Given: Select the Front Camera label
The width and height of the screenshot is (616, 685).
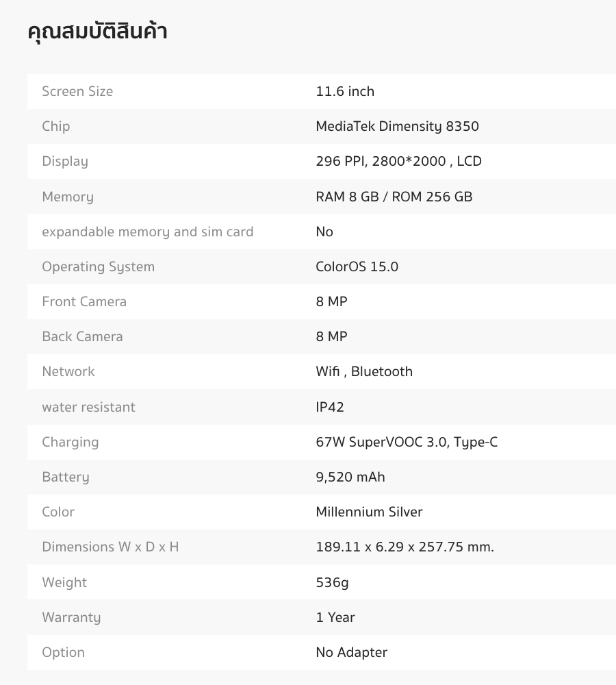Looking at the screenshot, I should point(84,301).
